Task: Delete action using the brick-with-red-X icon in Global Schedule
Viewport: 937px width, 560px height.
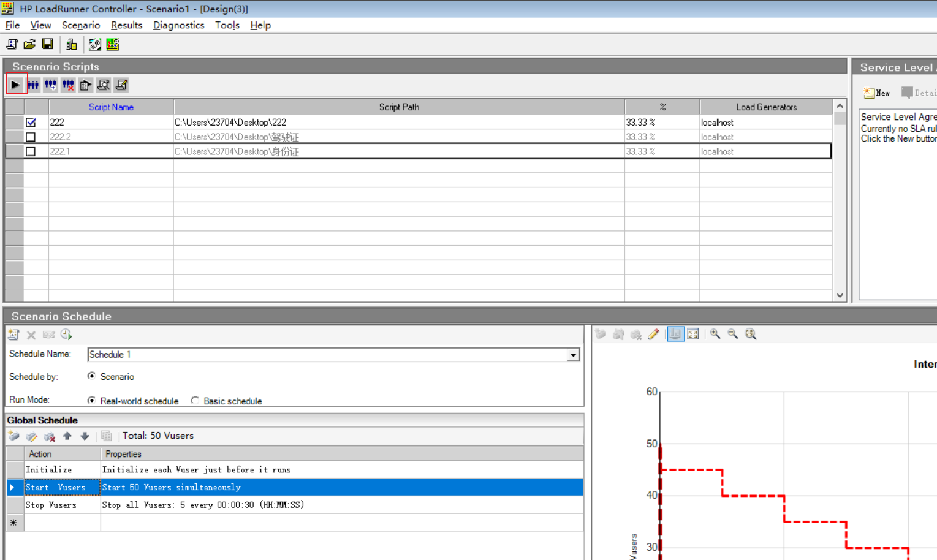Action: 49,436
